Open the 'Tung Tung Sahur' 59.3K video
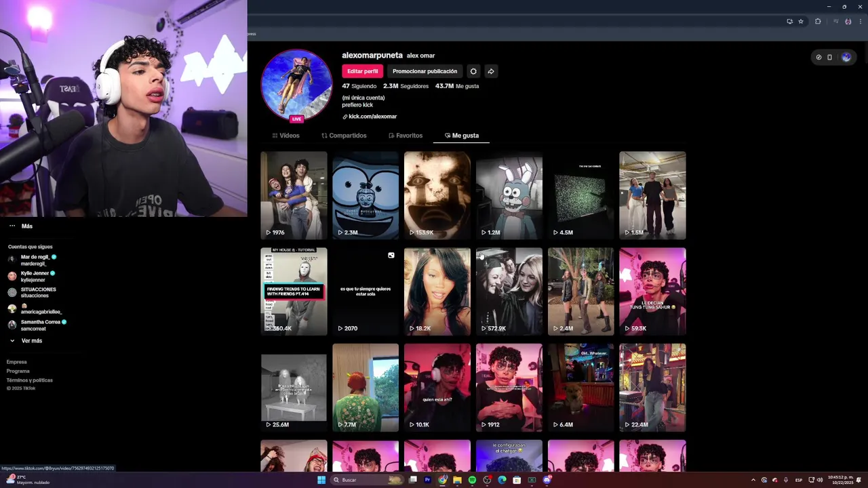The height and width of the screenshot is (488, 868). pos(652,291)
